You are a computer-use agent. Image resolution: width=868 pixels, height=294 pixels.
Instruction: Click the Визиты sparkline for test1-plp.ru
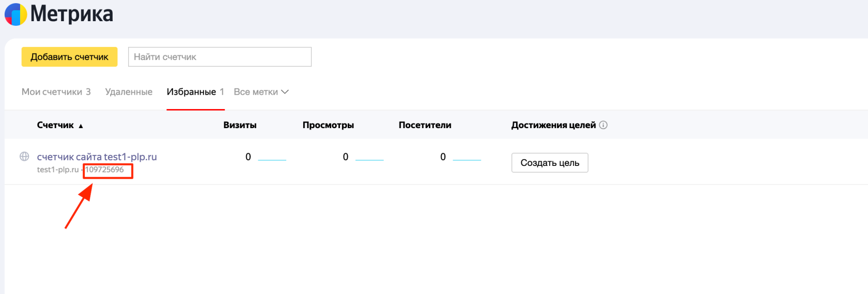tap(272, 160)
